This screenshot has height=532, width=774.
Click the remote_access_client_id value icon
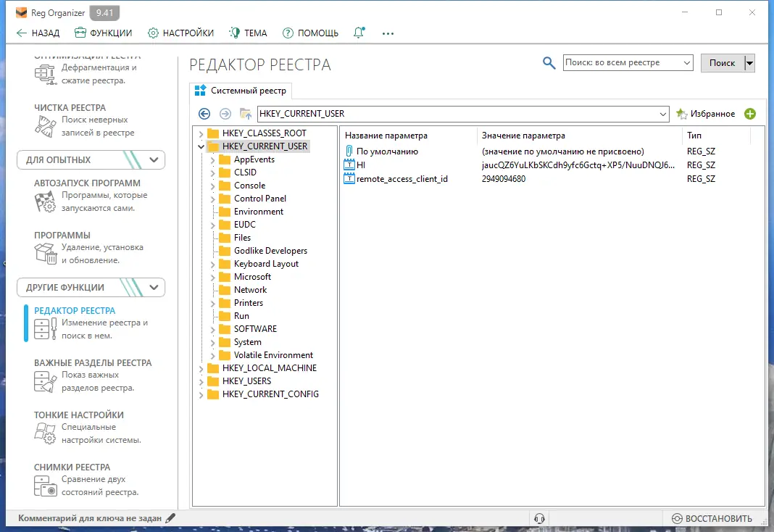(x=349, y=178)
